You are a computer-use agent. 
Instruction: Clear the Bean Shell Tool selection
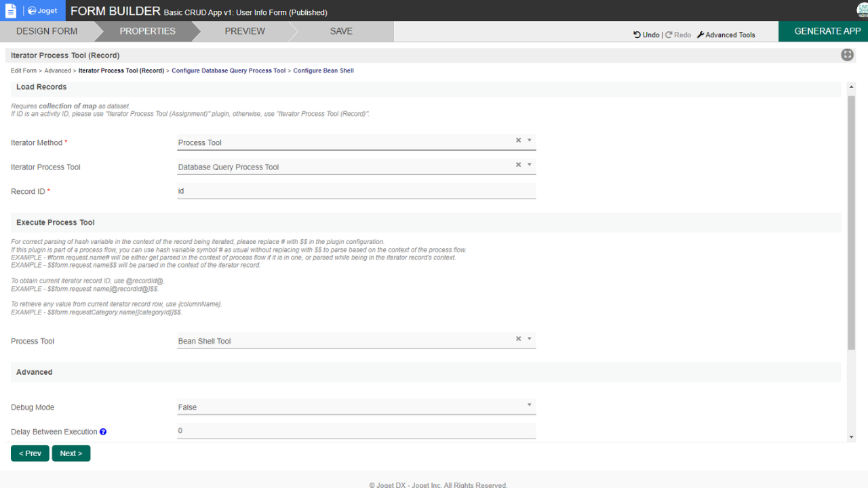518,339
